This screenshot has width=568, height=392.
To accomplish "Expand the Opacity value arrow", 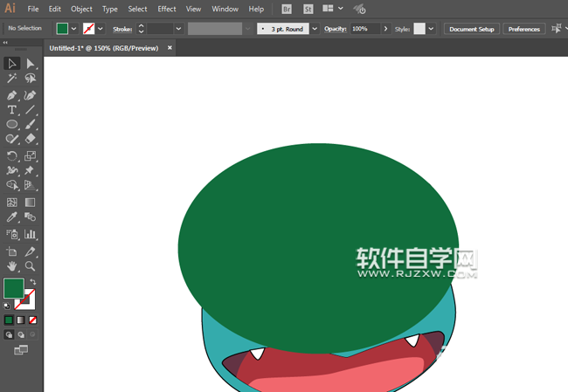I will pyautogui.click(x=385, y=29).
